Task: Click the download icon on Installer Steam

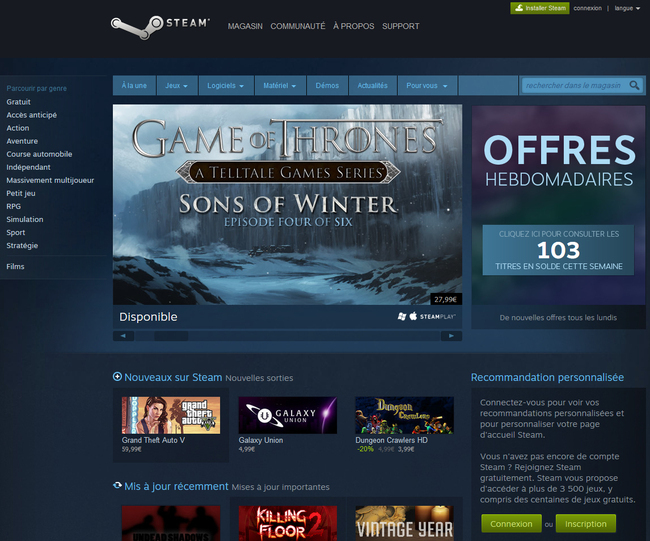Action: tap(519, 8)
